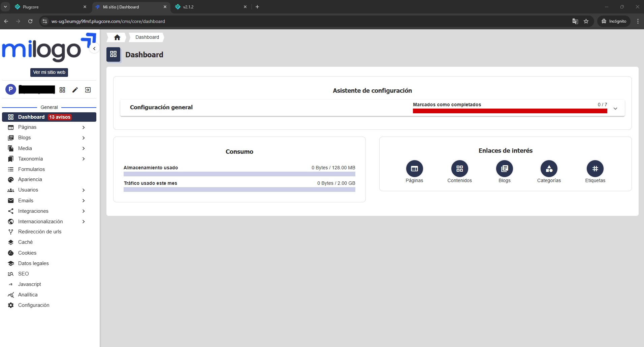
Task: Open the user grid icon next to profile
Action: tap(62, 90)
